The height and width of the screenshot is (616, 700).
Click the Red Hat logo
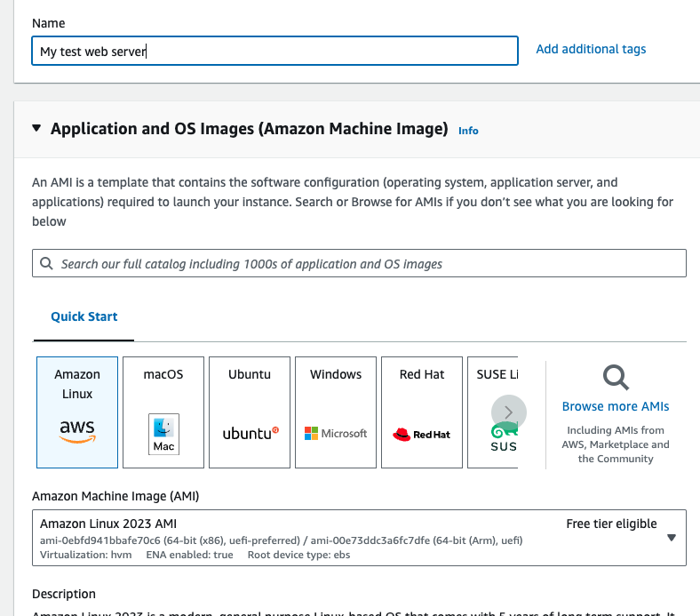421,434
